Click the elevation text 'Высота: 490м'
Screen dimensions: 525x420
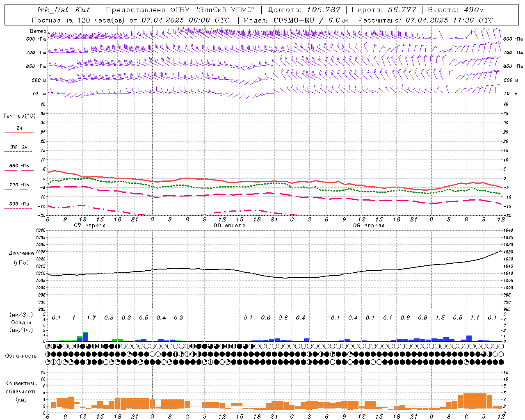tap(456, 10)
